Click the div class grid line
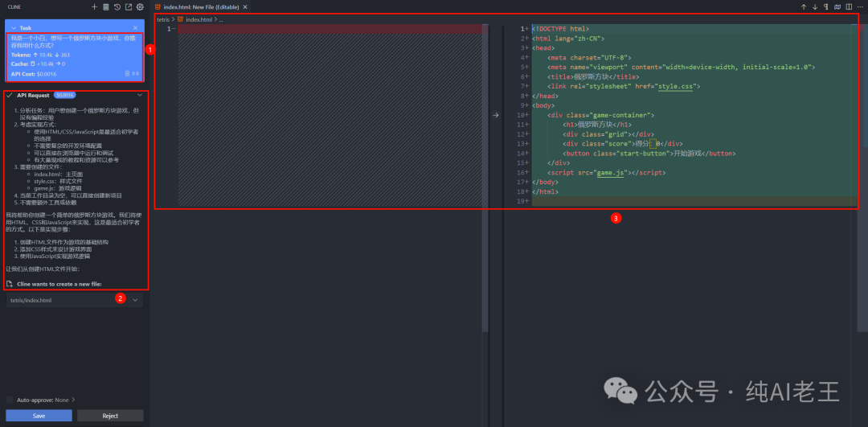 pyautogui.click(x=608, y=134)
